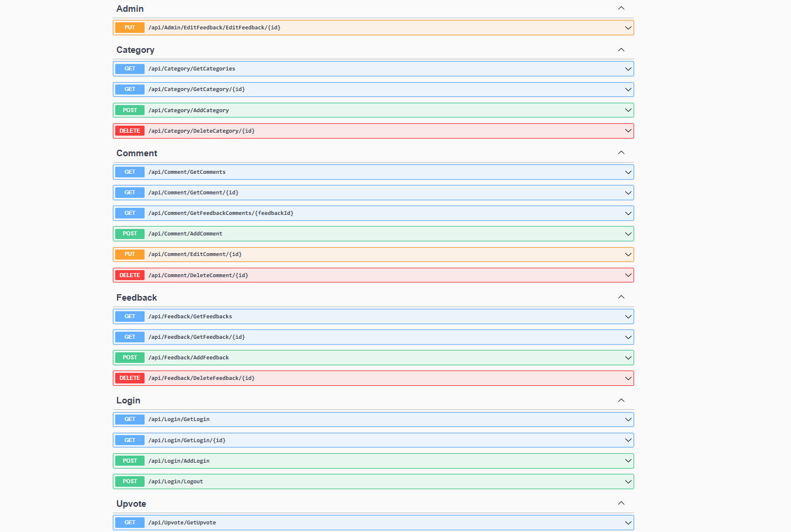The image size is (791, 532).
Task: Click the POST badge for AddCategory
Action: 129,110
